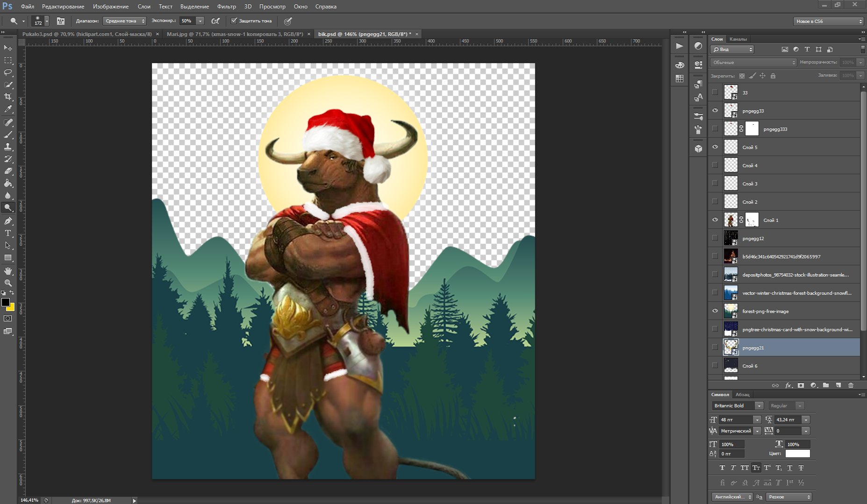The height and width of the screenshot is (504, 867).
Task: Select the History Brush tool
Action: [8, 159]
